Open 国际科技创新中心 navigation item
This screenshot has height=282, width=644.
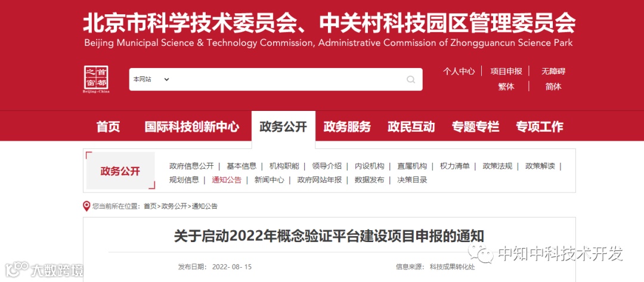pos(192,126)
